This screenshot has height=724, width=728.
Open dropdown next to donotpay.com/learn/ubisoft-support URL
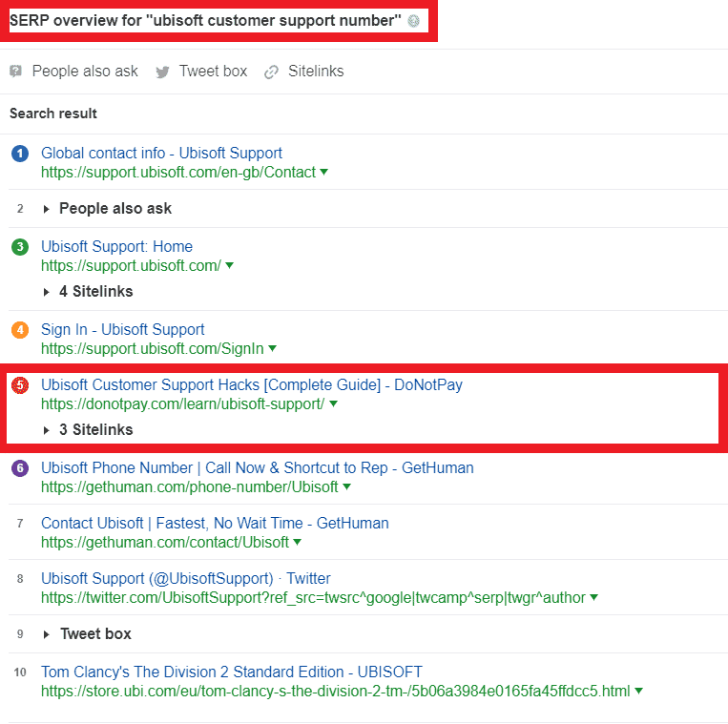pyautogui.click(x=333, y=403)
